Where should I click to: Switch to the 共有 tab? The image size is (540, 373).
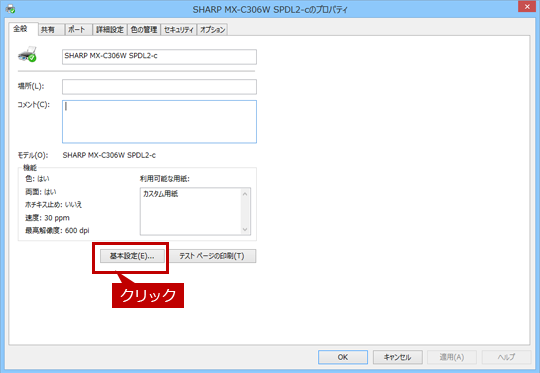51,30
